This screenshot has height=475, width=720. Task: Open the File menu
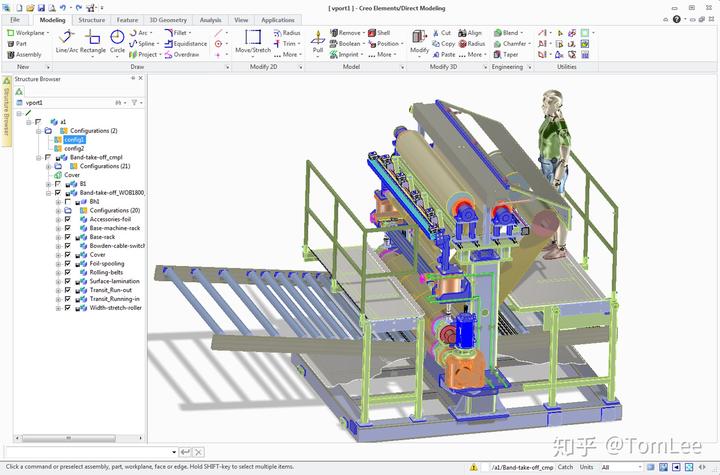pyautogui.click(x=15, y=20)
